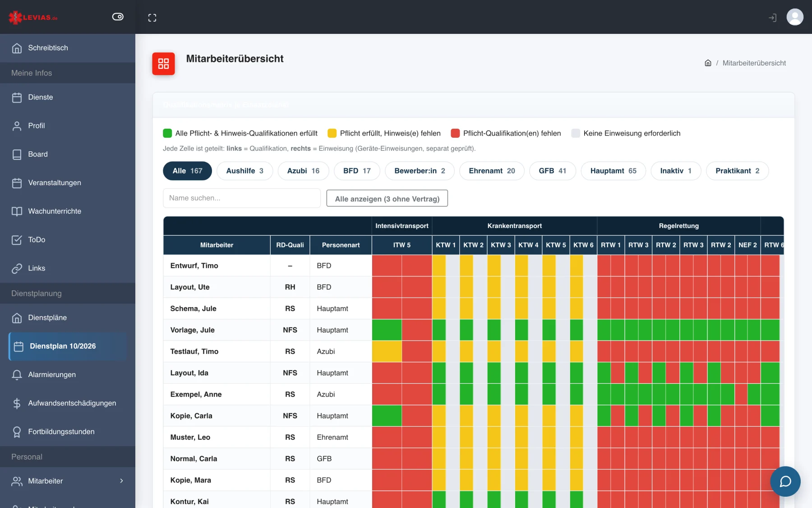Open Links via the chain icon

[17, 268]
